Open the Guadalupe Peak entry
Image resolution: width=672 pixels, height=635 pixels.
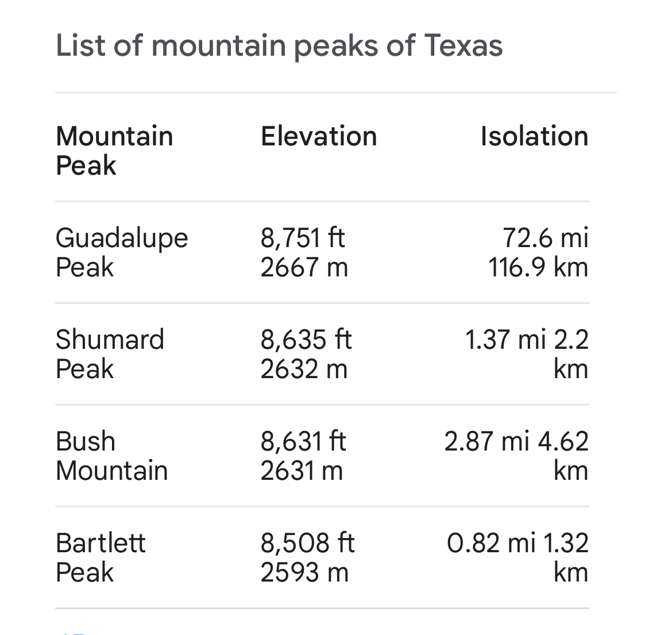122,252
